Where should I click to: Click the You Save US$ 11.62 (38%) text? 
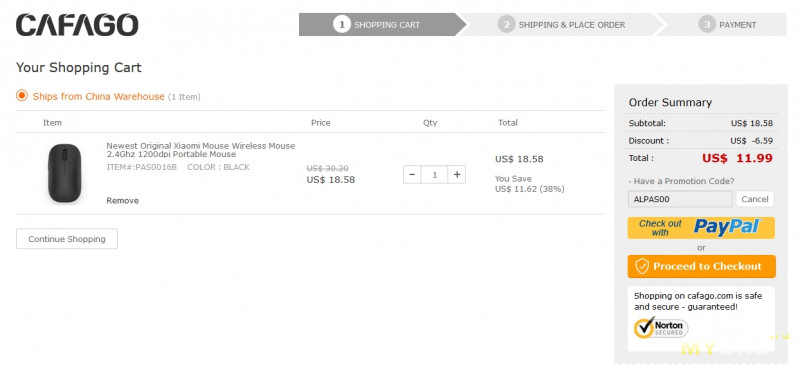point(530,184)
